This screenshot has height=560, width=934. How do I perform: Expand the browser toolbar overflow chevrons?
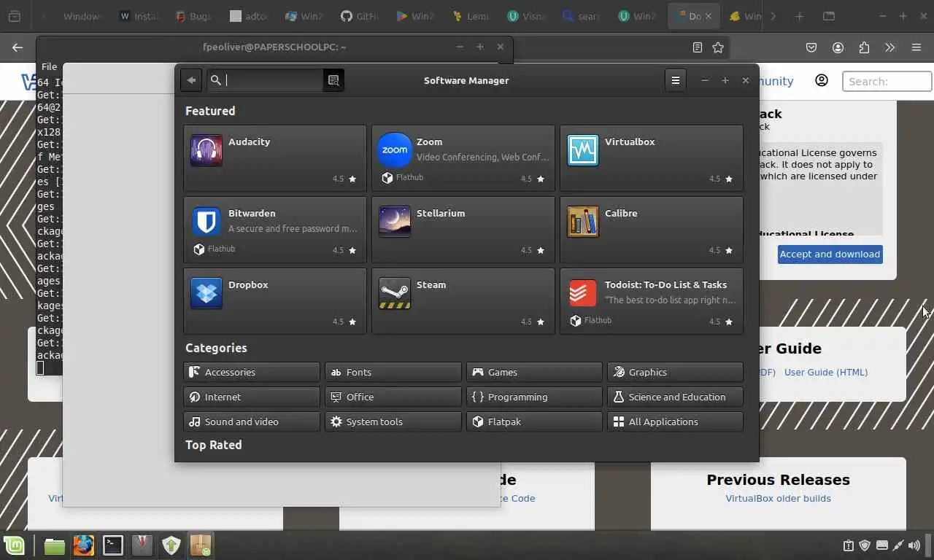click(889, 47)
